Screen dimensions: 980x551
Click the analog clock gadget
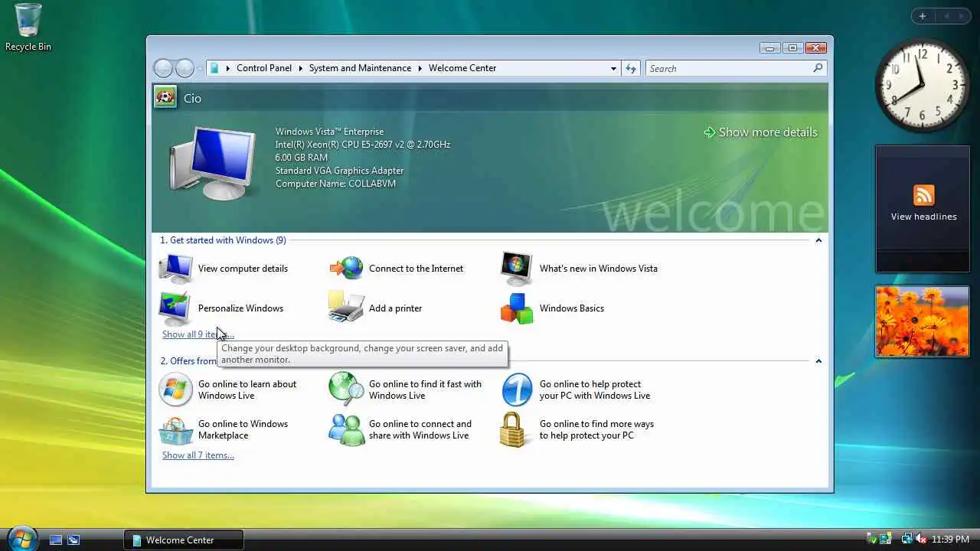923,85
